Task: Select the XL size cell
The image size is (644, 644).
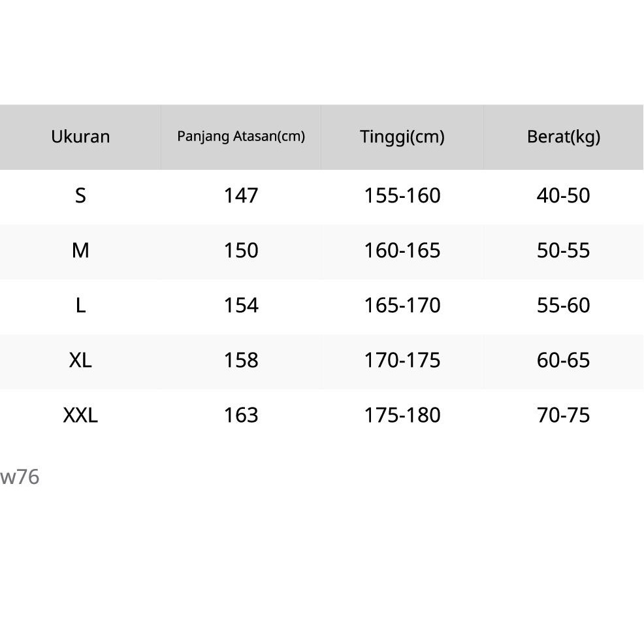Action: point(80,360)
